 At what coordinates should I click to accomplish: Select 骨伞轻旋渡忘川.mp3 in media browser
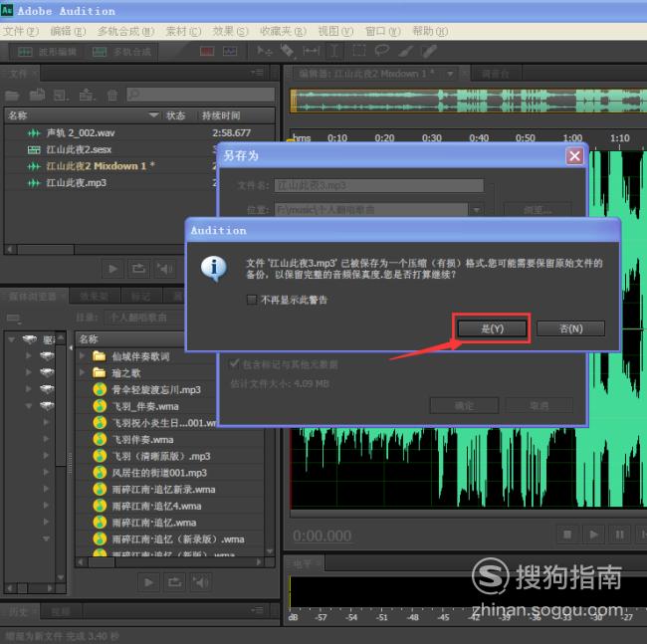[x=156, y=390]
